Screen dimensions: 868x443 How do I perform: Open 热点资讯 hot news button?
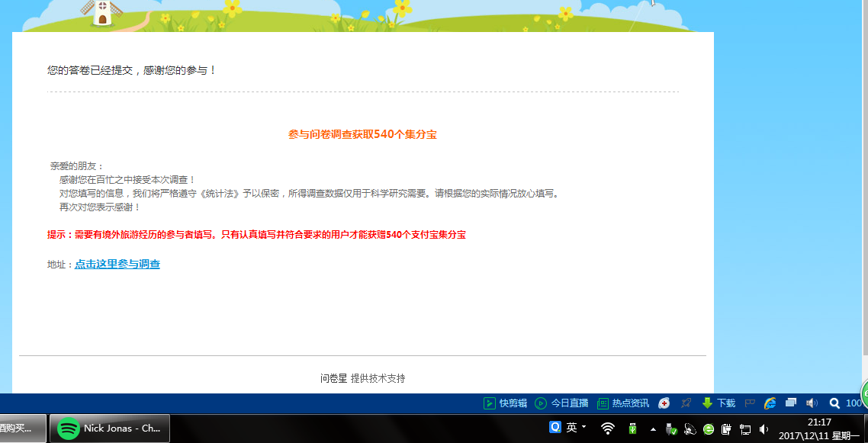click(x=622, y=403)
